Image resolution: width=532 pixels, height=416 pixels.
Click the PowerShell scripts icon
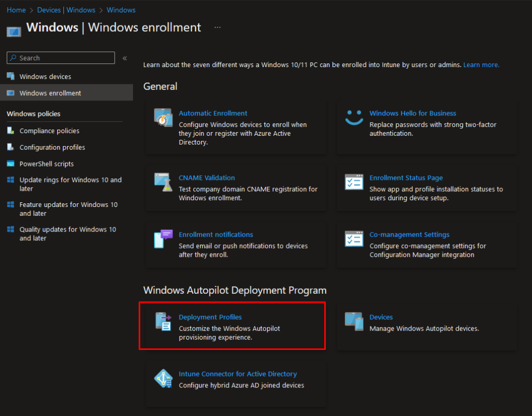coord(10,164)
